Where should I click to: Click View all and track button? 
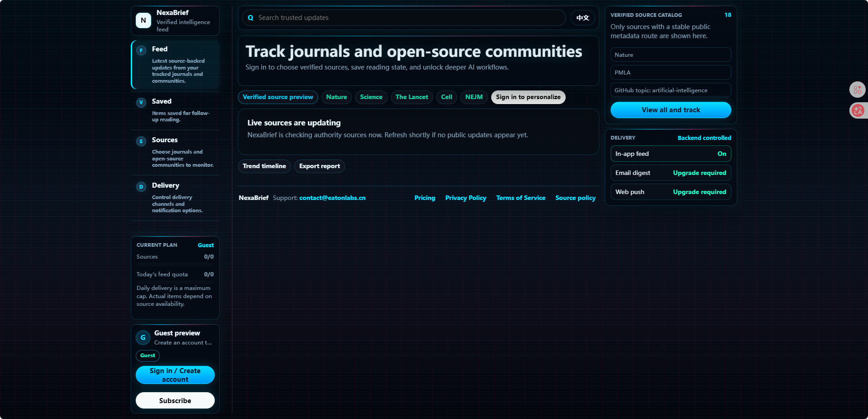pos(671,110)
